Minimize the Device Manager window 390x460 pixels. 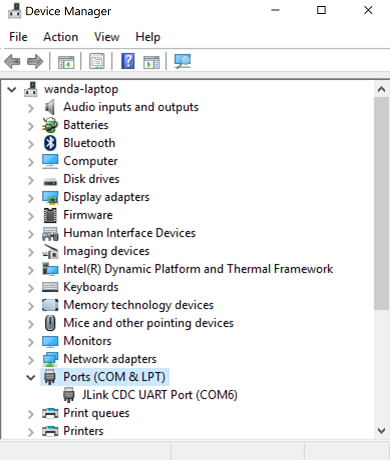[275, 10]
